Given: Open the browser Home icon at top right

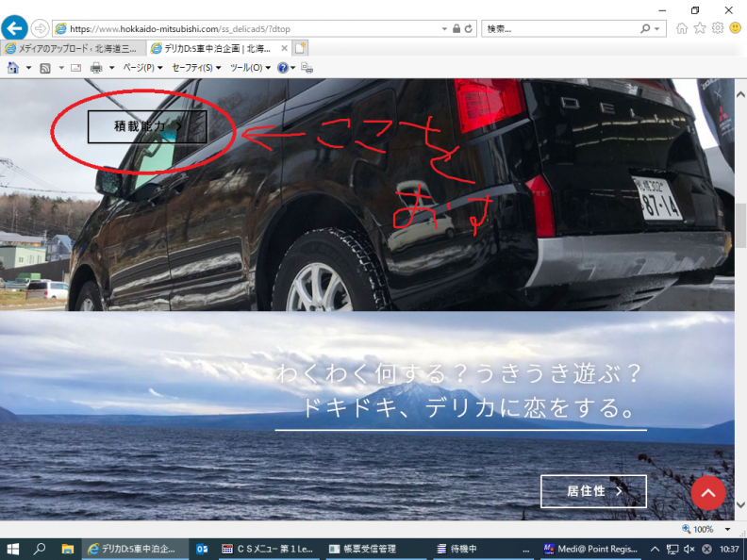Looking at the screenshot, I should [x=682, y=28].
